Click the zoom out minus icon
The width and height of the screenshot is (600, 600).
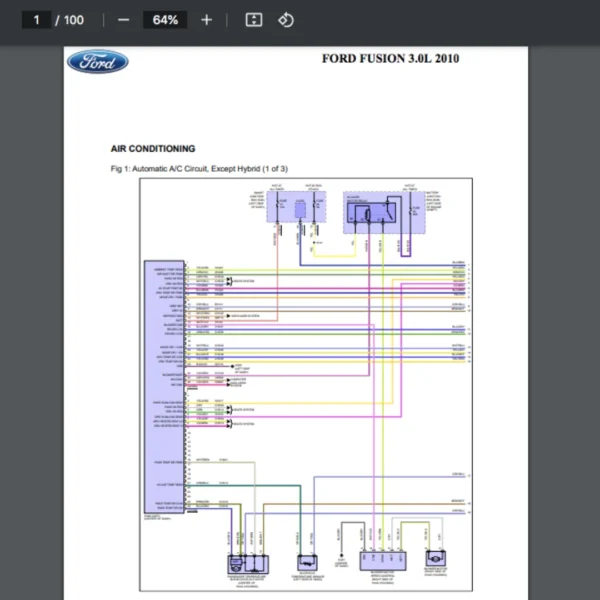click(x=123, y=20)
